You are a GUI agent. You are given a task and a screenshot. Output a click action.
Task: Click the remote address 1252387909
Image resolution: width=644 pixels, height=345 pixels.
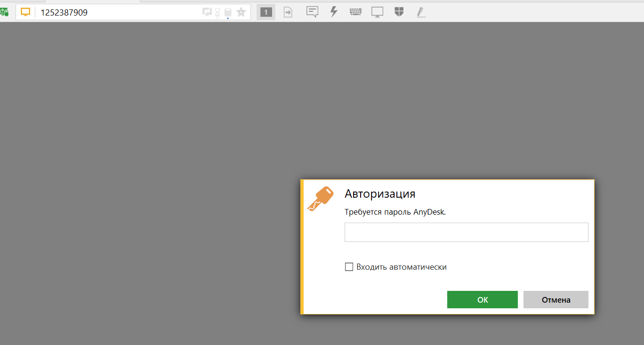coord(64,13)
